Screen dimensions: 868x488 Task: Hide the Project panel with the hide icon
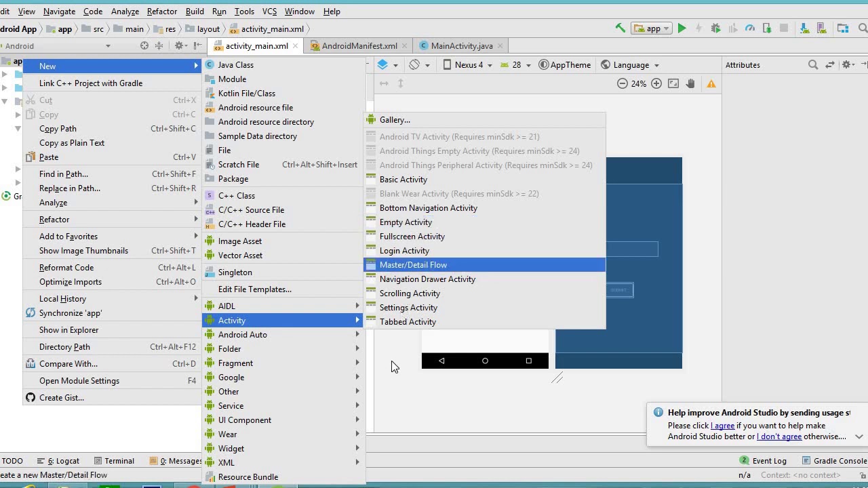[197, 45]
